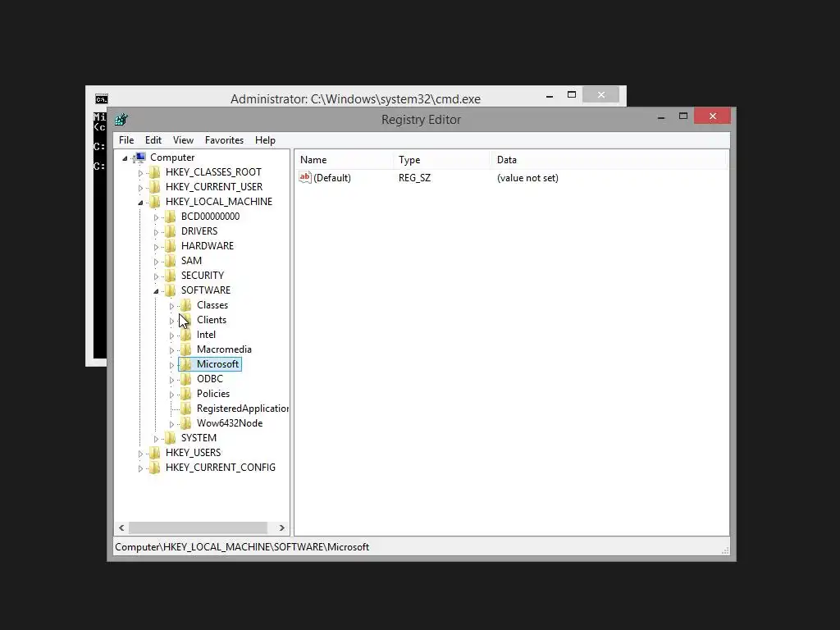Screen dimensions: 840x630
Task: Minimize the cmd.exe window
Action: pos(549,95)
